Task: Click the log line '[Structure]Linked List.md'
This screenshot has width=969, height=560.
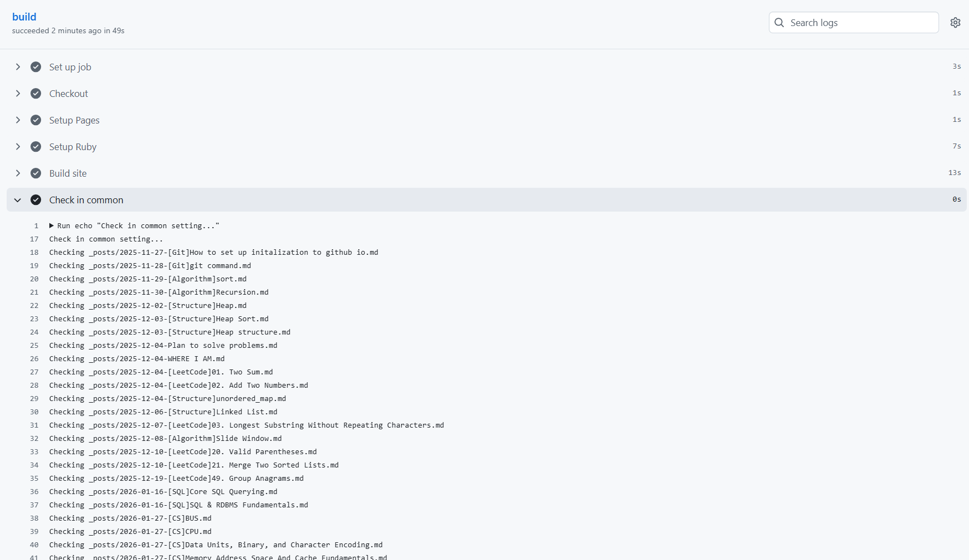Action: click(x=163, y=412)
